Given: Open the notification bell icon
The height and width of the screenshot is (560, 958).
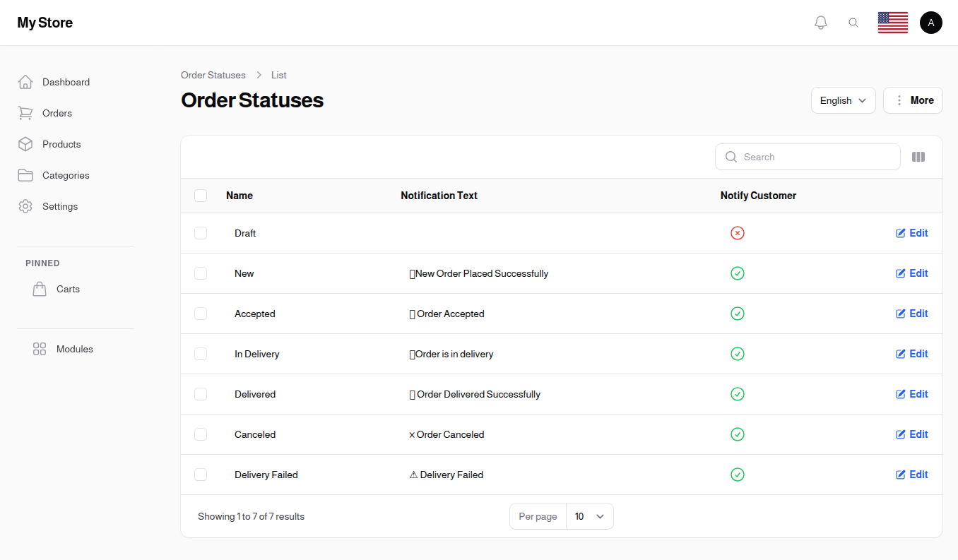Looking at the screenshot, I should click(x=820, y=22).
